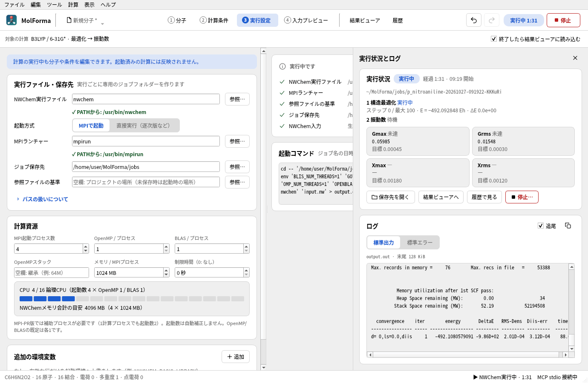Click the log horizontal scrollbar
This screenshot has height=383, width=588.
click(468, 354)
